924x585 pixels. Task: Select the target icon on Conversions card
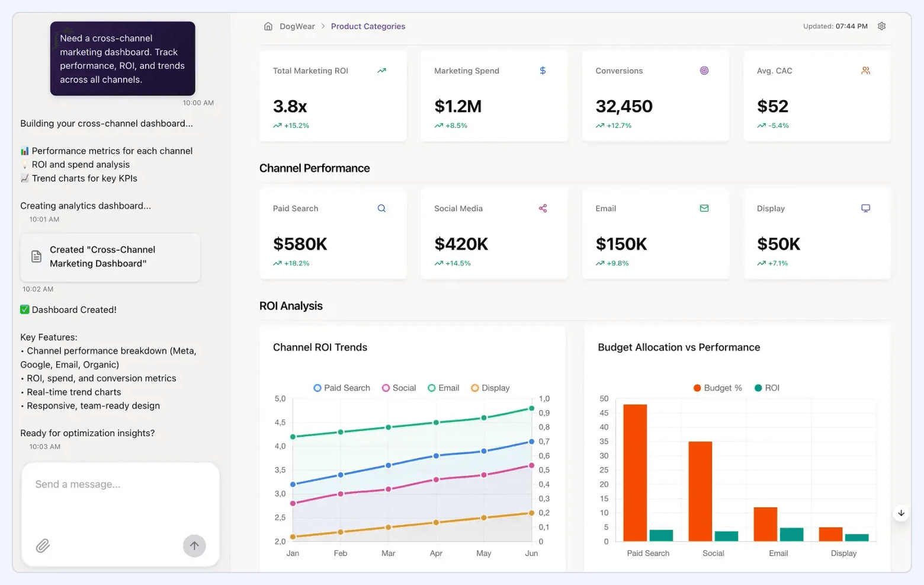[704, 71]
